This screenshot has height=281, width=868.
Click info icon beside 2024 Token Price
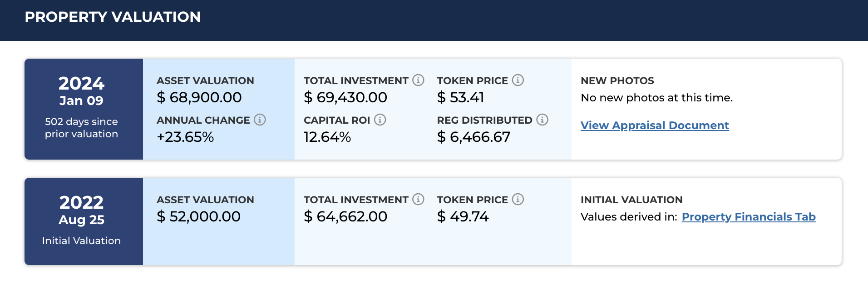518,80
